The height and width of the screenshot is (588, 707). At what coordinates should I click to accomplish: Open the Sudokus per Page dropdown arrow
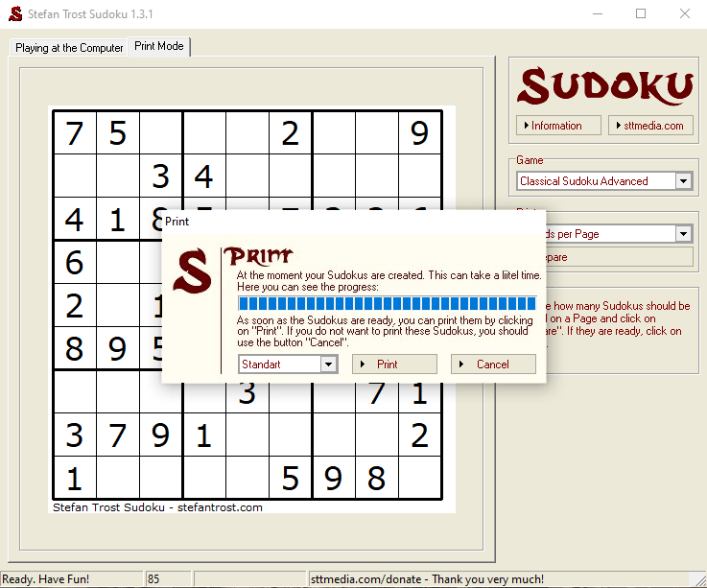pos(684,234)
